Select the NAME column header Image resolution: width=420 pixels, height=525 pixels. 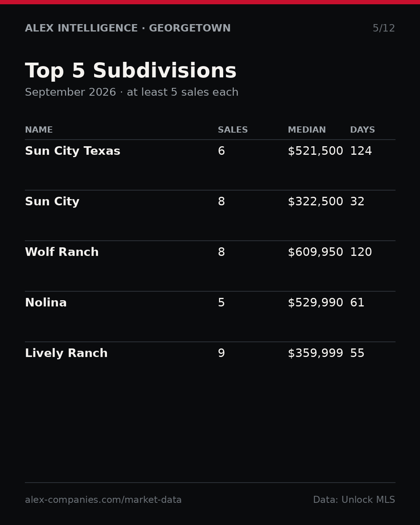point(39,130)
